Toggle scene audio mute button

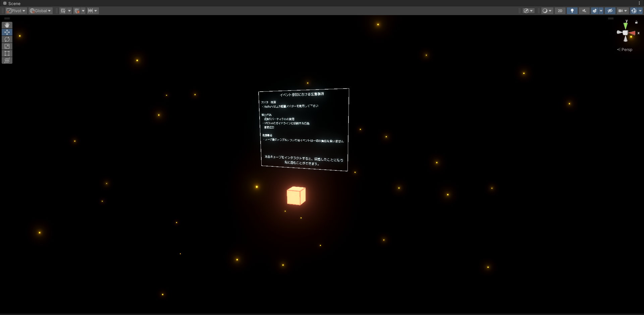pyautogui.click(x=584, y=11)
